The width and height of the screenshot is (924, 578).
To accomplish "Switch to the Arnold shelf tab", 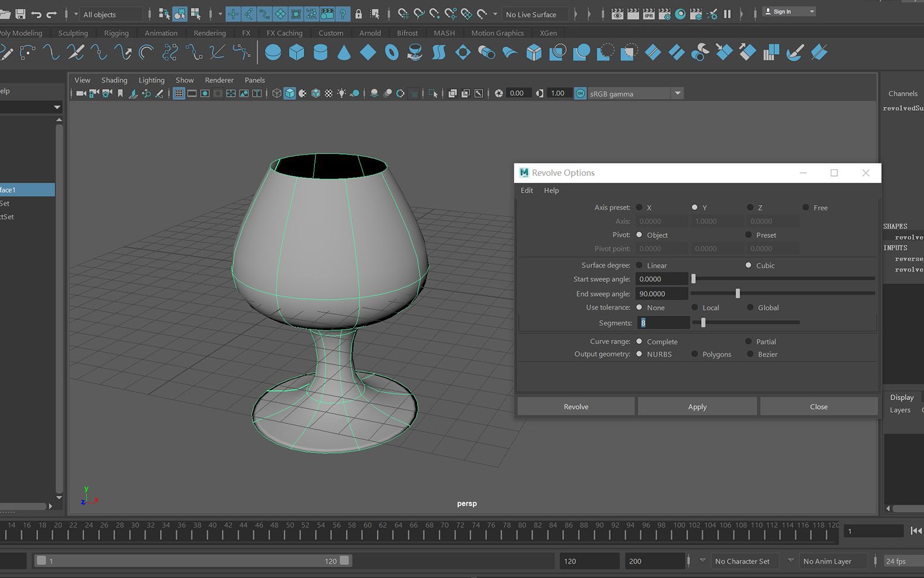I will 370,33.
